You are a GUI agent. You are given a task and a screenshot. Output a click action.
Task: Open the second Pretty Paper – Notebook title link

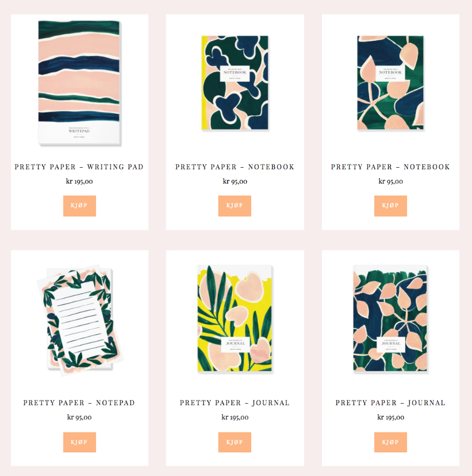390,167
